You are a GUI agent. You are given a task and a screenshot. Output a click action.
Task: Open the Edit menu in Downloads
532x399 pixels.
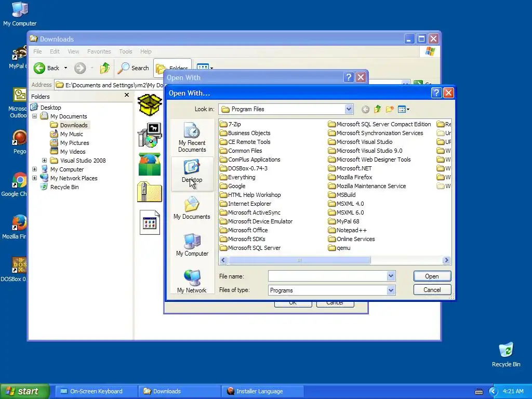point(55,51)
